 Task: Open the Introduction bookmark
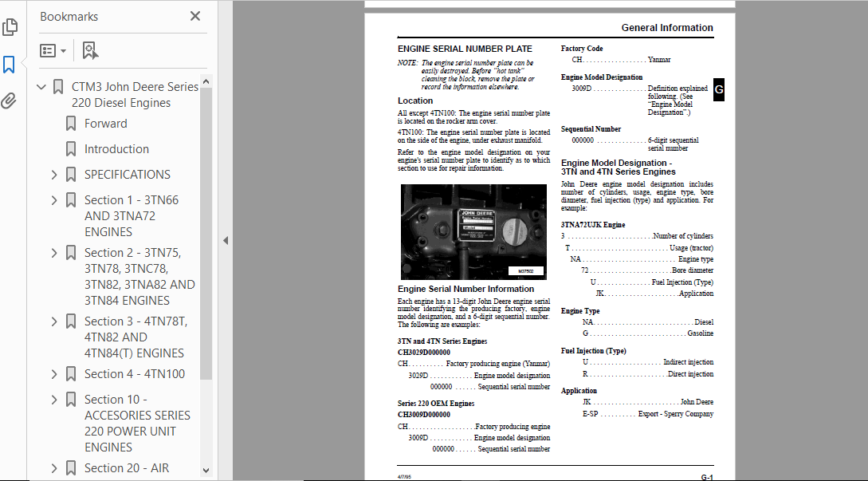tap(117, 149)
